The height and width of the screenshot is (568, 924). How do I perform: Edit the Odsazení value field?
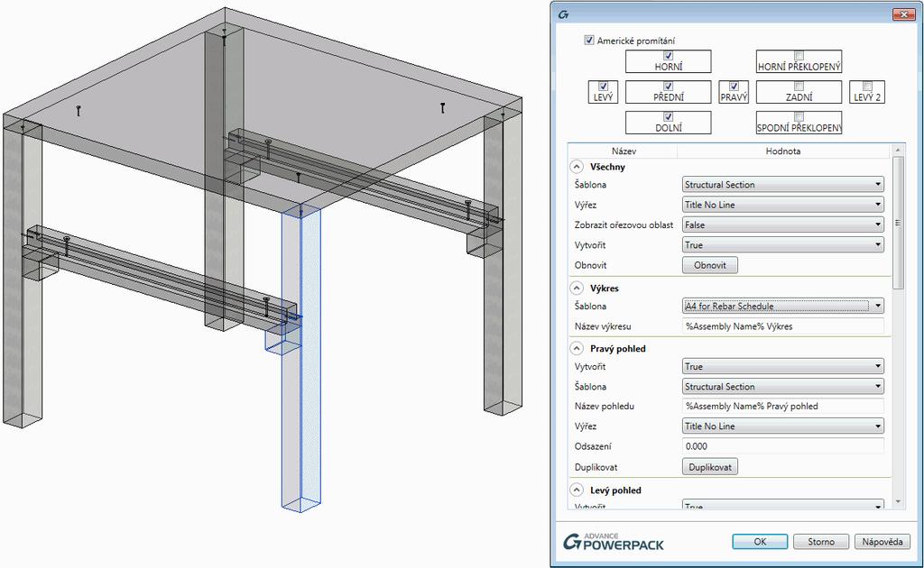(783, 446)
